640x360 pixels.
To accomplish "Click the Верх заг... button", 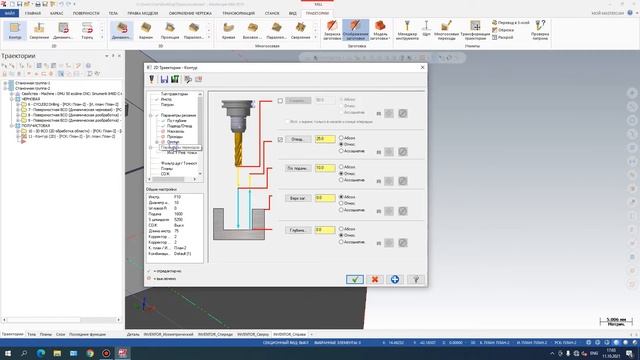I will point(298,198).
